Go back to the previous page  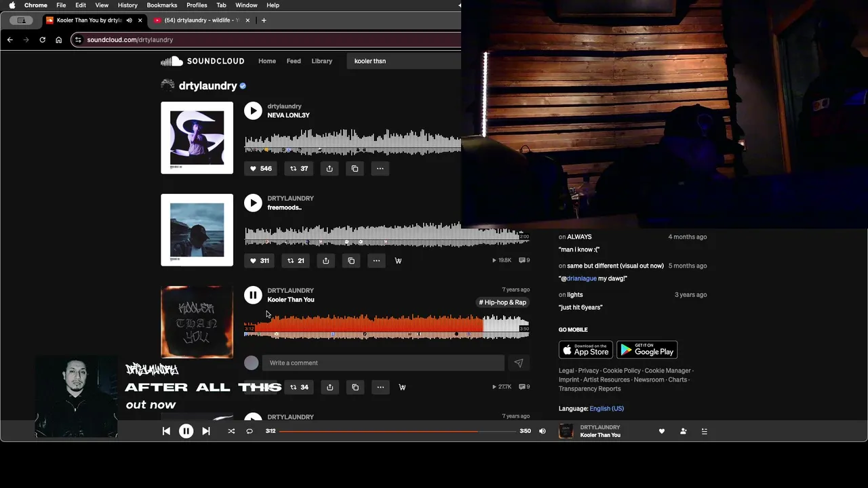[x=9, y=40]
